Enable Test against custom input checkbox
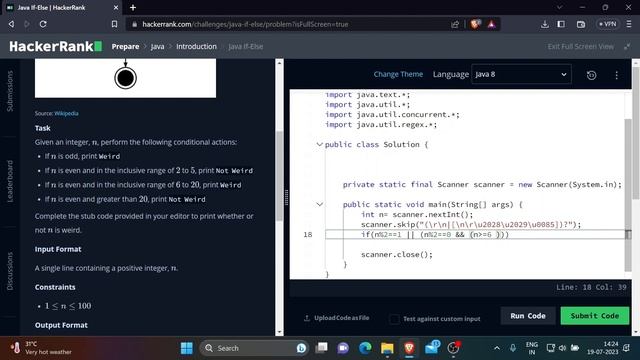The image size is (640, 360). pos(394,319)
